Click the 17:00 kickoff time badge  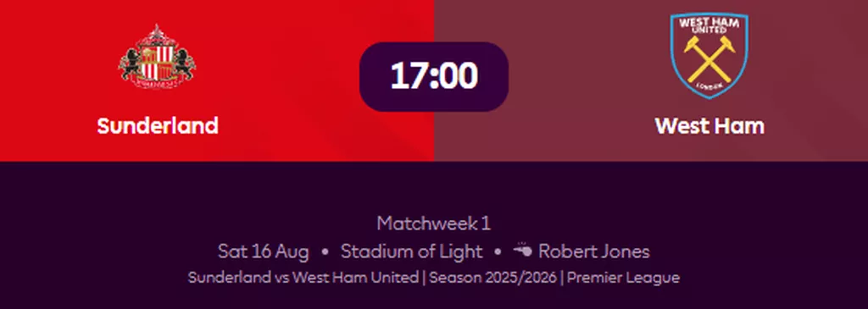(x=434, y=76)
